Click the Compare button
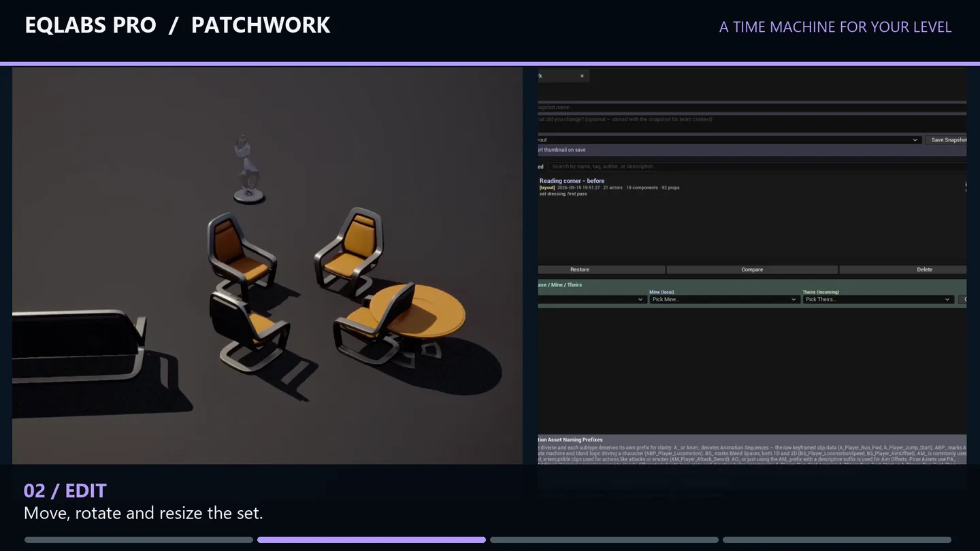This screenshot has width=980, height=551. [x=752, y=270]
